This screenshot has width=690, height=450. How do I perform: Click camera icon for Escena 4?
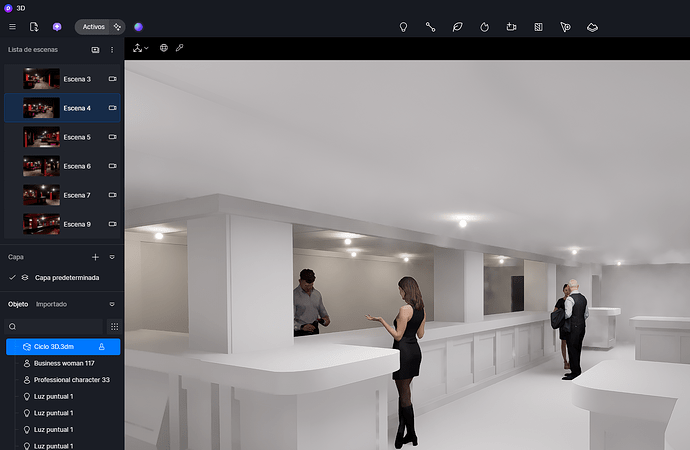click(113, 108)
